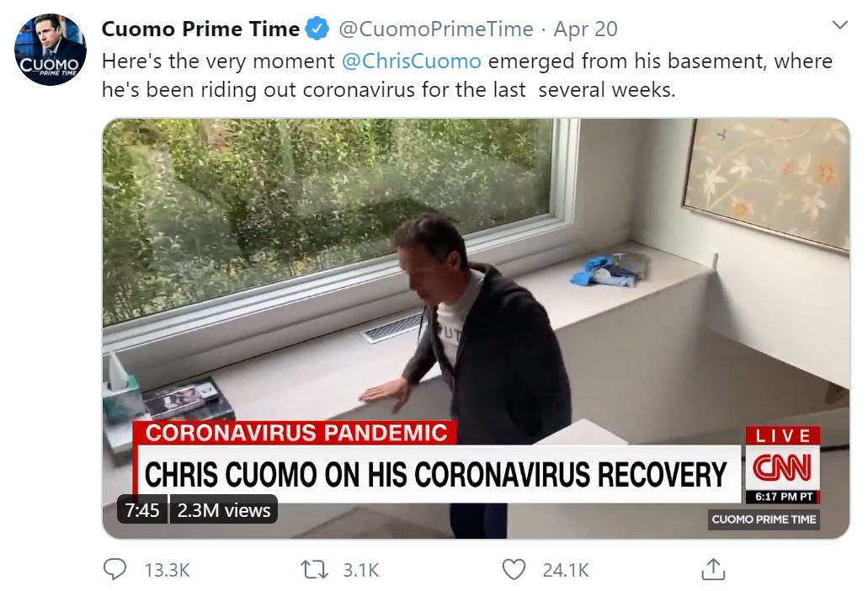Click the retweet arrows icon
Viewport: 868px width, 591px height.
pyautogui.click(x=314, y=569)
